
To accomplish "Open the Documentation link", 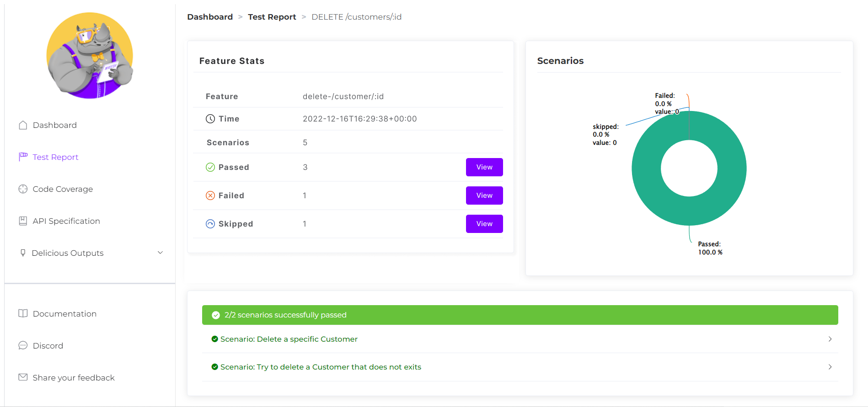I will coord(64,314).
